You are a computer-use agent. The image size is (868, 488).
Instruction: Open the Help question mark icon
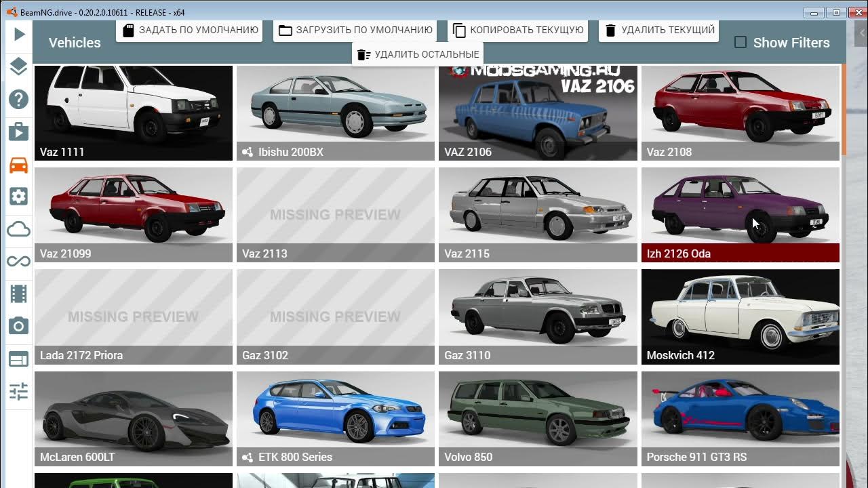pos(19,100)
